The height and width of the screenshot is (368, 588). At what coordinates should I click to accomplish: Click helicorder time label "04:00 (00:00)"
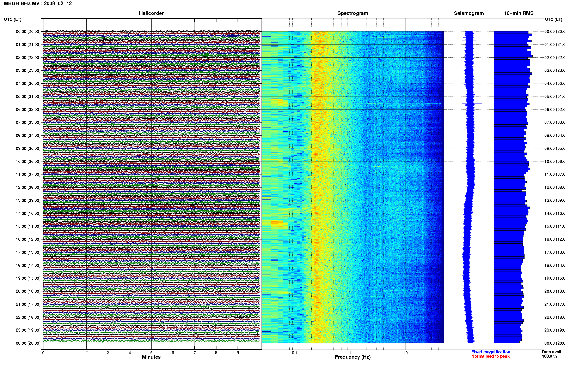point(28,83)
